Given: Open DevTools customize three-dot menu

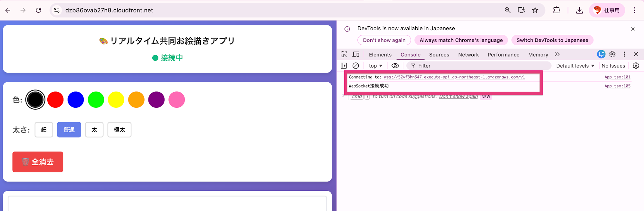Looking at the screenshot, I should click(624, 54).
